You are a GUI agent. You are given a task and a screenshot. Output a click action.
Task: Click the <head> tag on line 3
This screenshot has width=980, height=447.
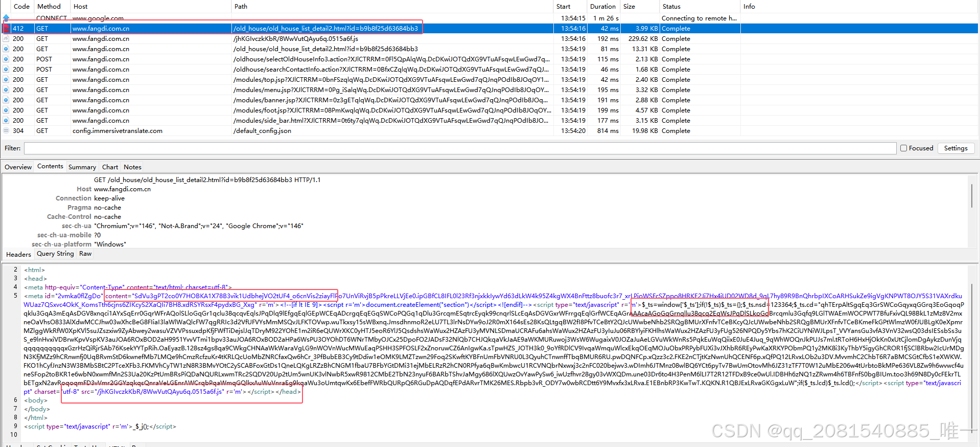pos(35,279)
